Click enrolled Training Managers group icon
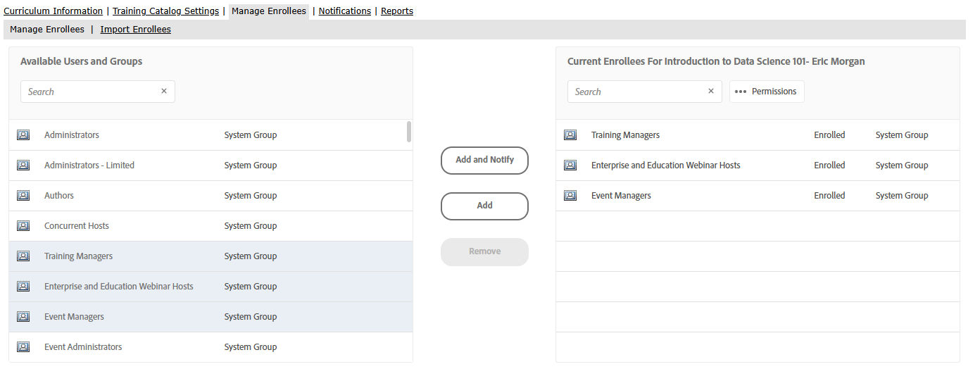Screen dimensions: 980x369 tap(570, 135)
